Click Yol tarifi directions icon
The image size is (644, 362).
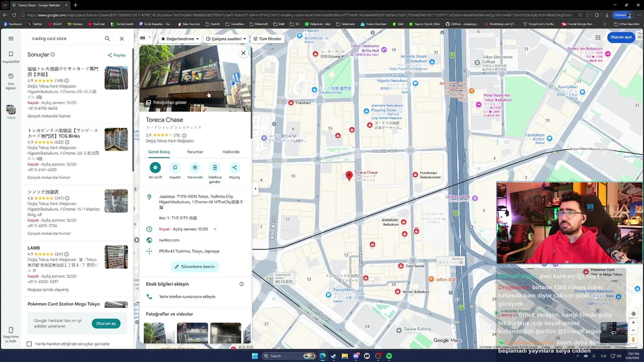click(155, 167)
